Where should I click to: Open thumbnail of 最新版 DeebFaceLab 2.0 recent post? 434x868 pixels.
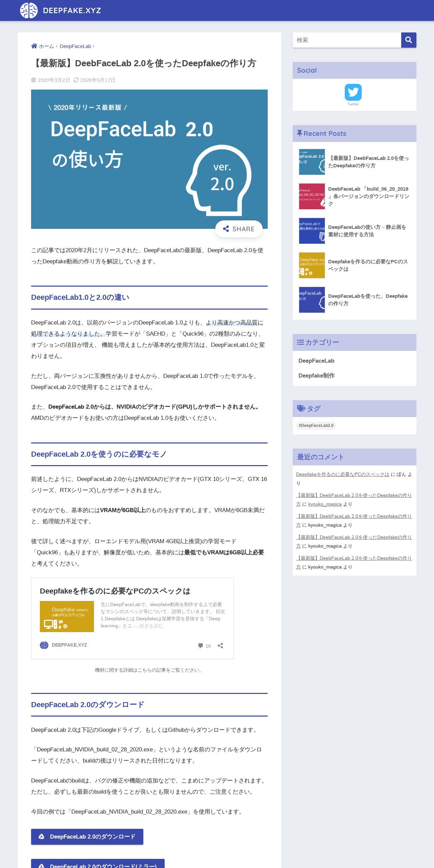[x=312, y=162]
